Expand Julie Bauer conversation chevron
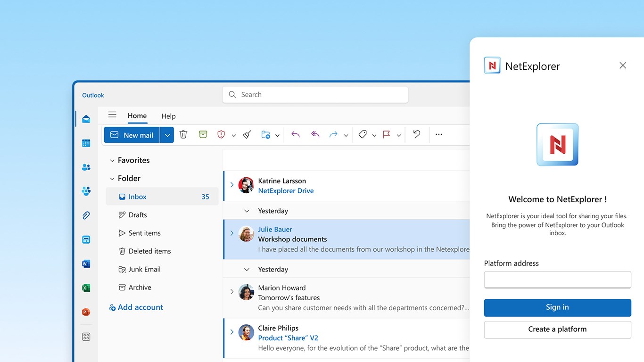This screenshot has width=644, height=362. tap(232, 233)
